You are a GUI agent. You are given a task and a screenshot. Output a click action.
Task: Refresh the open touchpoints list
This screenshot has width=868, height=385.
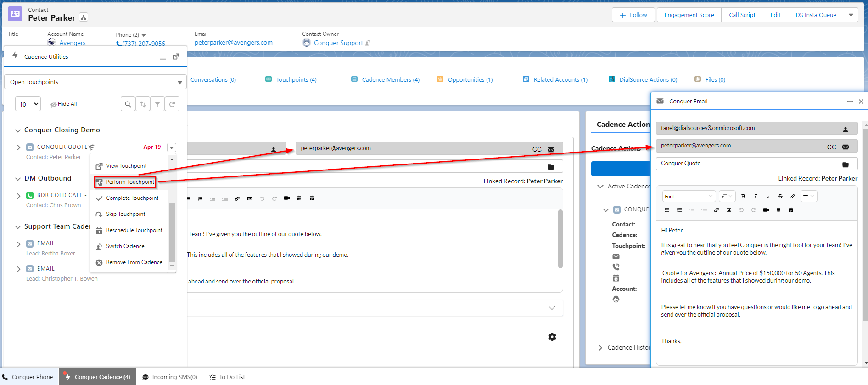pyautogui.click(x=172, y=104)
